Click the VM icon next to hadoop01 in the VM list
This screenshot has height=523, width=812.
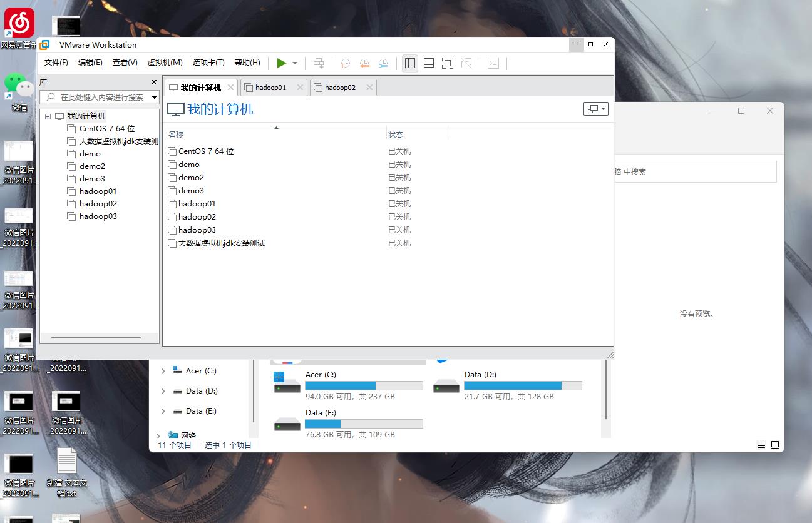click(172, 204)
